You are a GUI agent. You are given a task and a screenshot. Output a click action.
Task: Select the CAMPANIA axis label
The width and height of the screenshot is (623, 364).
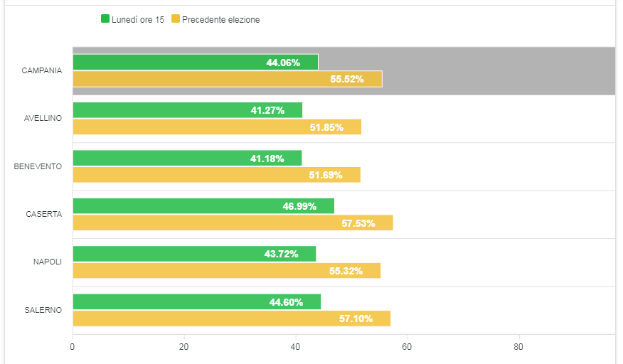[42, 71]
